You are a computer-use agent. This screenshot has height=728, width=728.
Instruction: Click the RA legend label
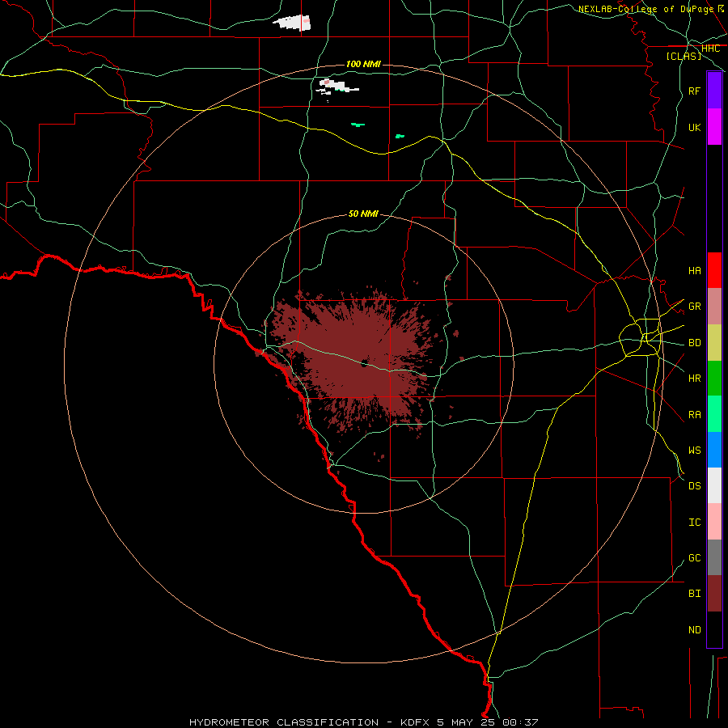click(x=694, y=415)
